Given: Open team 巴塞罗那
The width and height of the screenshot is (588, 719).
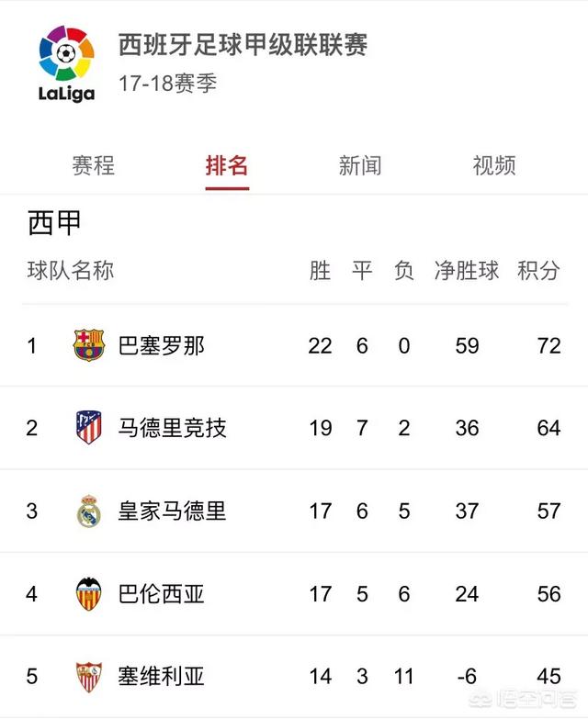Looking at the screenshot, I should (161, 346).
